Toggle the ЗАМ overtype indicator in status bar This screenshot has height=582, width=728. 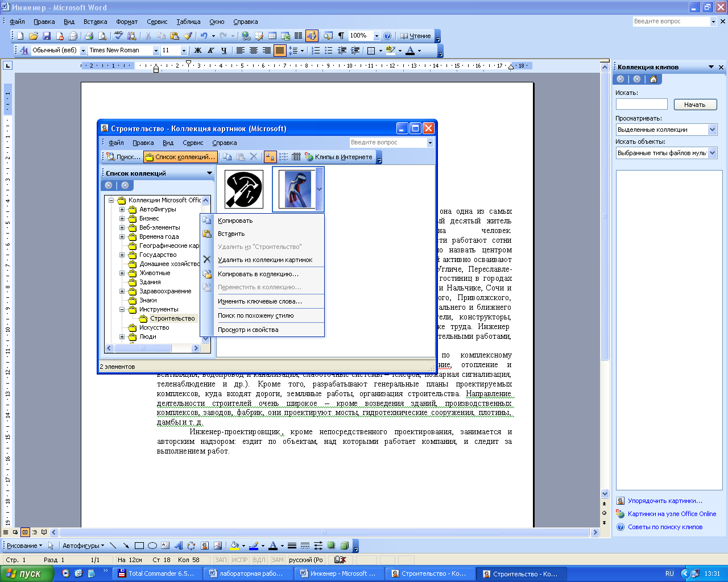[x=277, y=560]
